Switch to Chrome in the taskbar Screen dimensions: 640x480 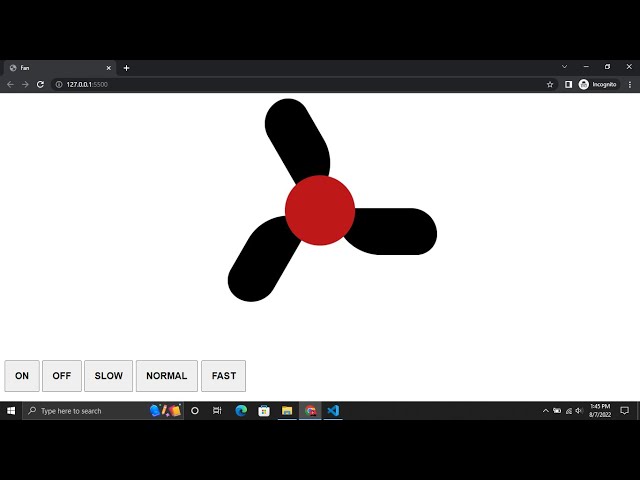point(310,411)
